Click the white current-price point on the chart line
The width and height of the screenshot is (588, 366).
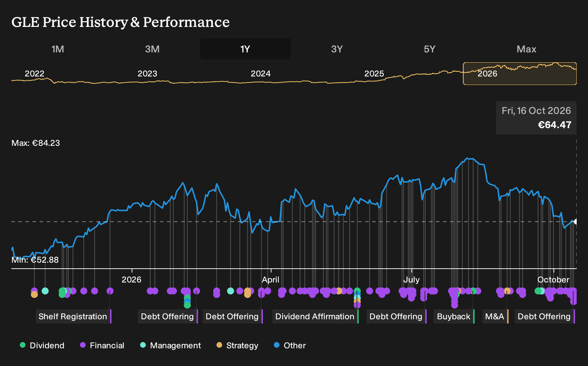tap(576, 222)
